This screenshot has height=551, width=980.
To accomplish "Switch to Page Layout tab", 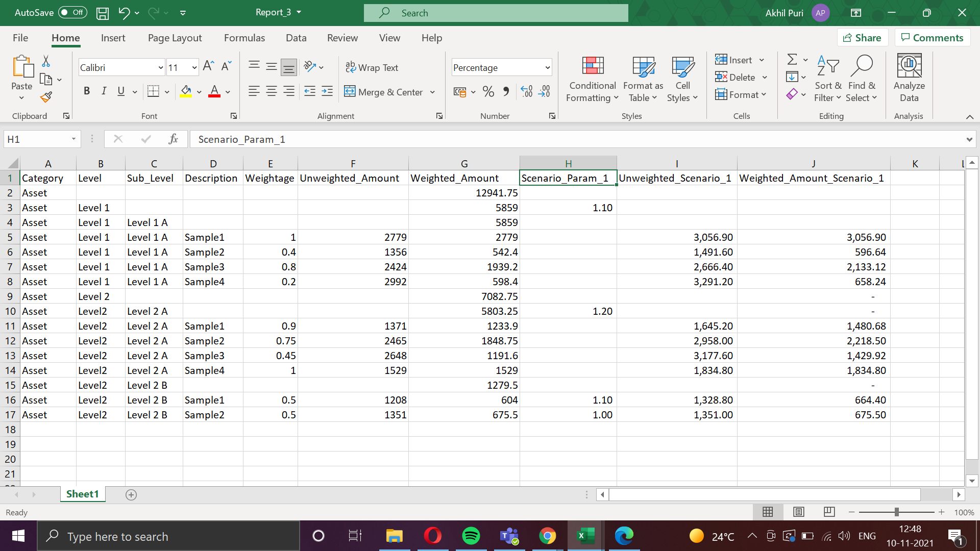I will point(175,38).
